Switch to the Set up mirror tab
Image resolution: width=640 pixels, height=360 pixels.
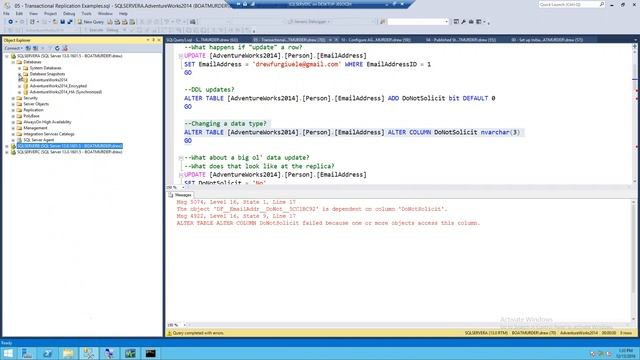coord(547,40)
